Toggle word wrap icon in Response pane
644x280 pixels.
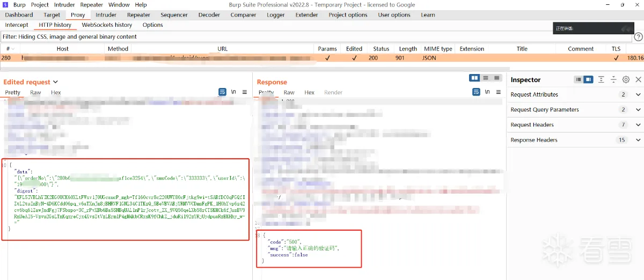[x=476, y=92]
